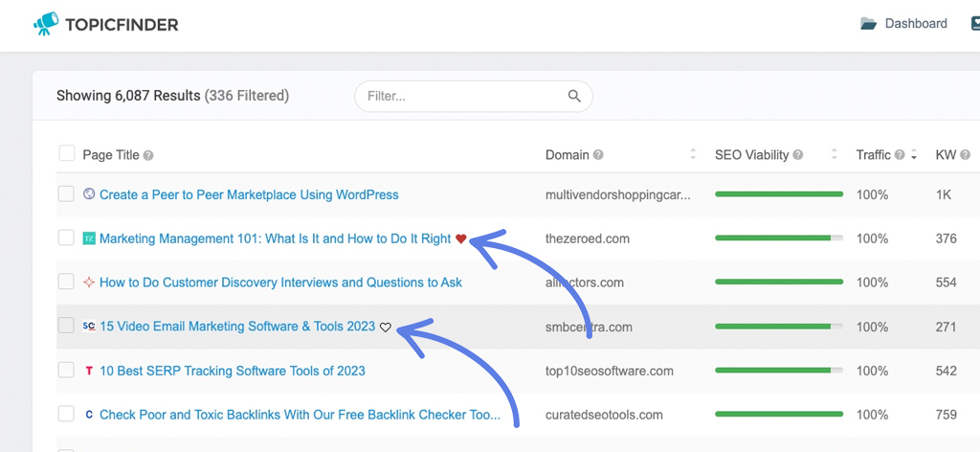
Task: Click KW value 554
Action: (947, 282)
